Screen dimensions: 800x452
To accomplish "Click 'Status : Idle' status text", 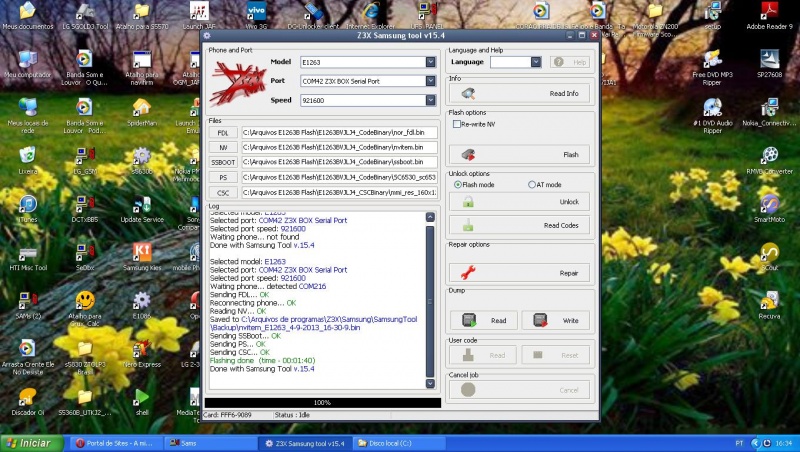I will pyautogui.click(x=292, y=415).
